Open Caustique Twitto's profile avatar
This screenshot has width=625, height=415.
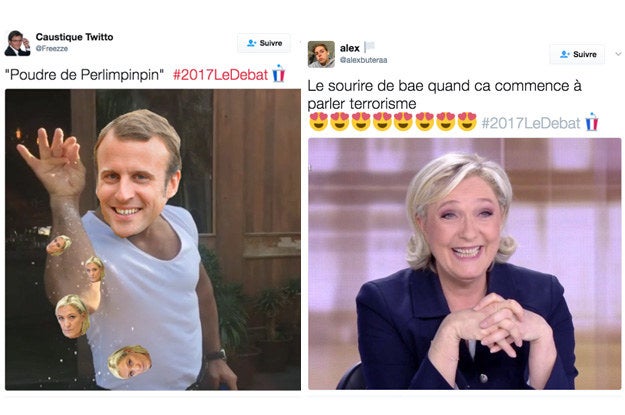17,43
